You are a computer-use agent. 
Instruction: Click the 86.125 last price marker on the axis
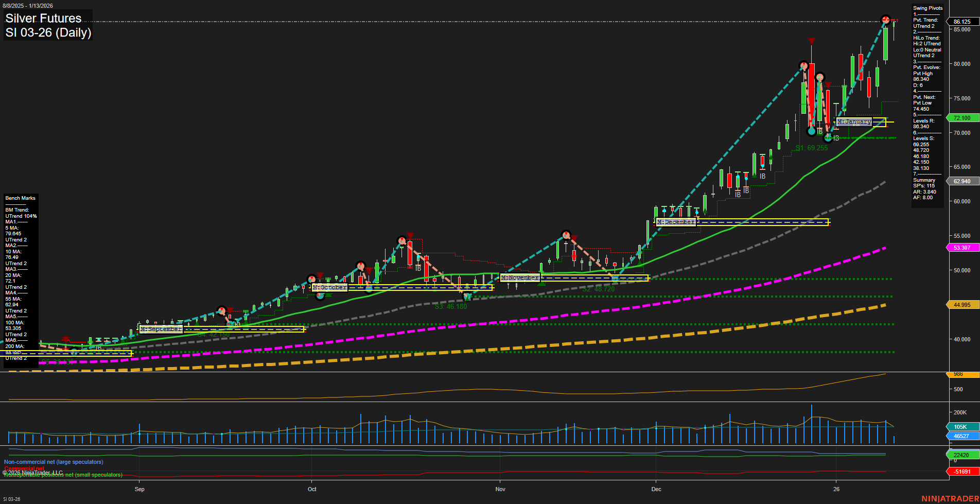[961, 22]
